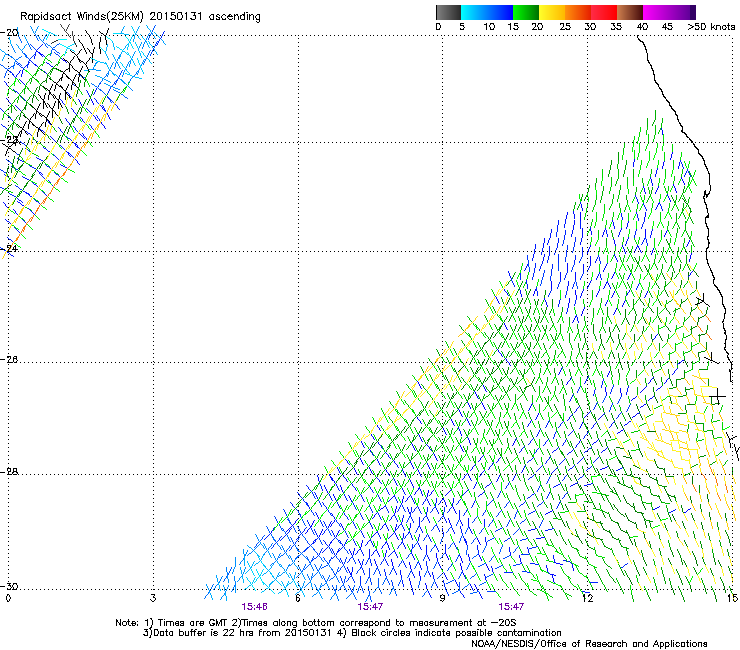This screenshot has width=740, height=650.
Task: Click the dark purple 45-50 knots swatch
Action: (x=682, y=12)
